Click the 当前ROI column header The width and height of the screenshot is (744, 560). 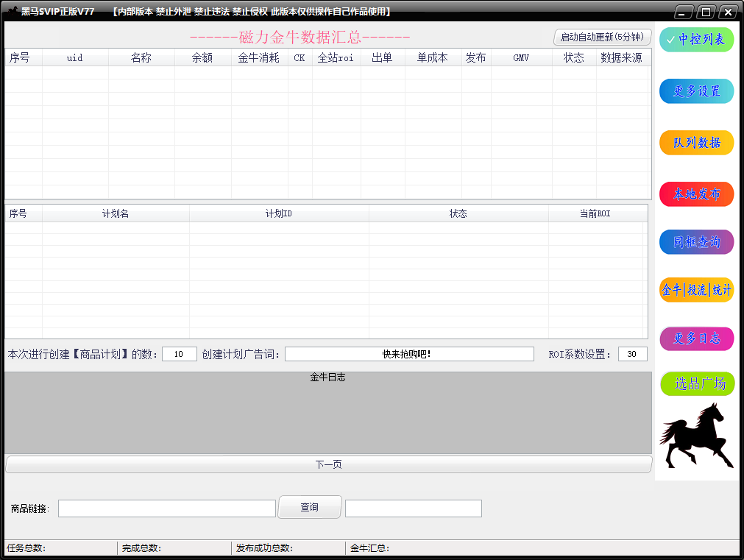click(598, 213)
